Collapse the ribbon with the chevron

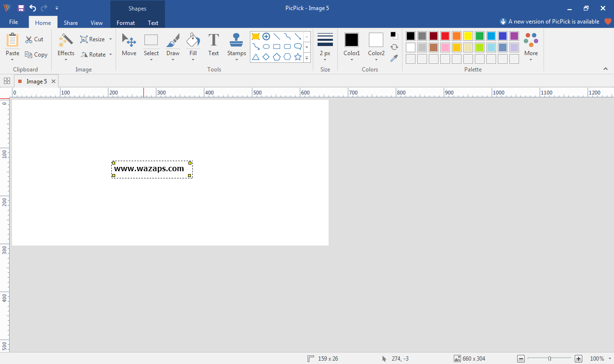(605, 69)
